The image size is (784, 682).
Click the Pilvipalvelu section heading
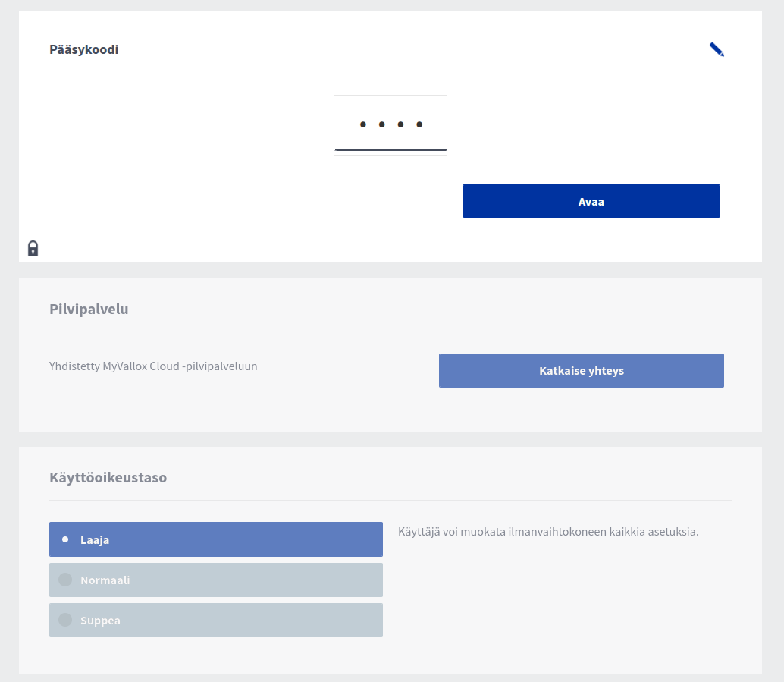pos(89,310)
